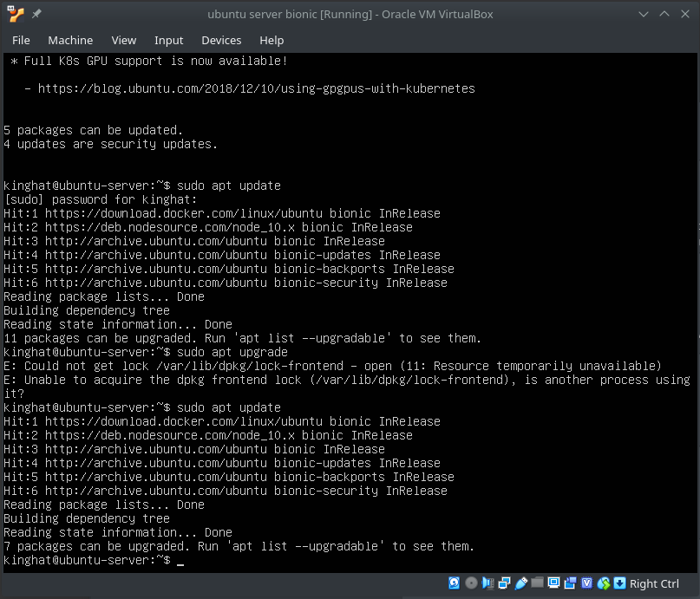This screenshot has width=700, height=599.
Task: Click the hard disk activity indicator
Action: point(455,583)
